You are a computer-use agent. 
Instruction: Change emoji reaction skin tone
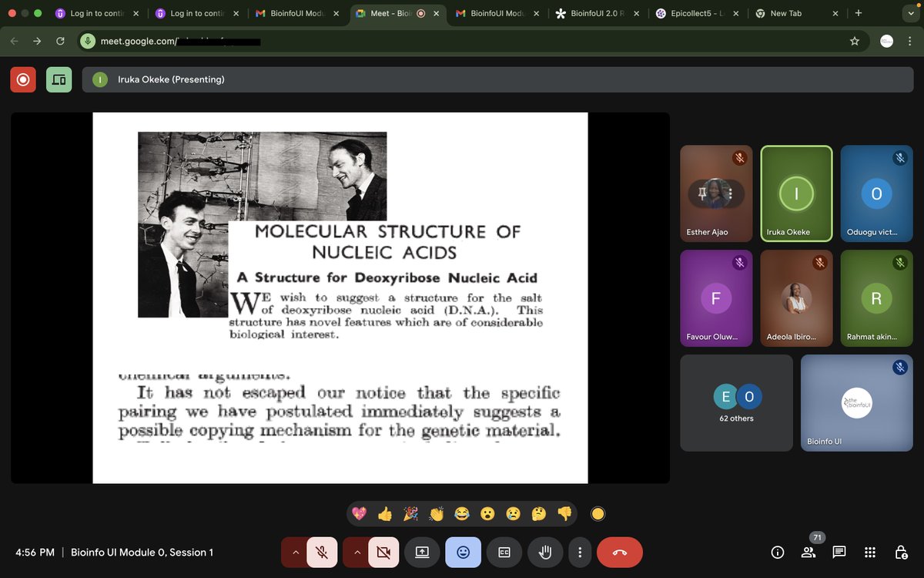pyautogui.click(x=598, y=512)
